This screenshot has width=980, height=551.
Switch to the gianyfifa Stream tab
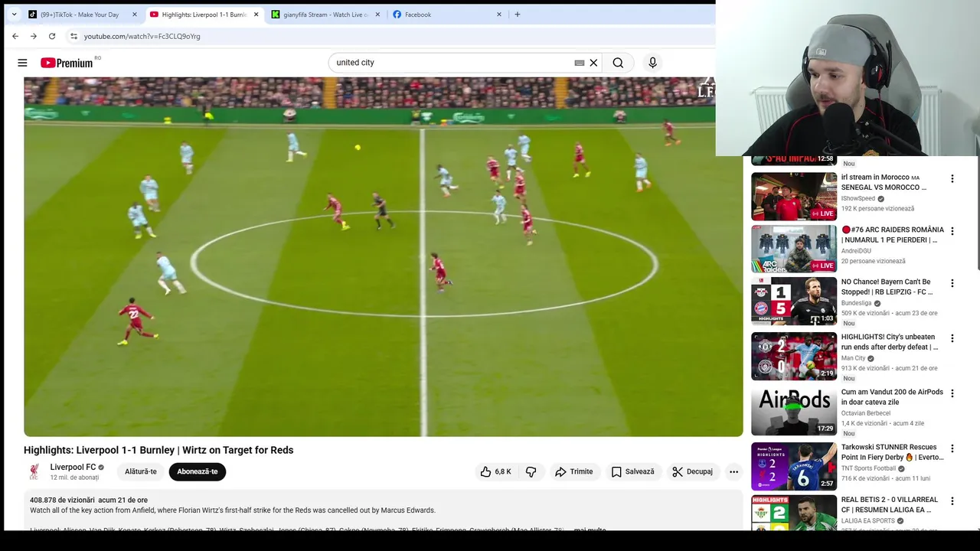tap(325, 15)
